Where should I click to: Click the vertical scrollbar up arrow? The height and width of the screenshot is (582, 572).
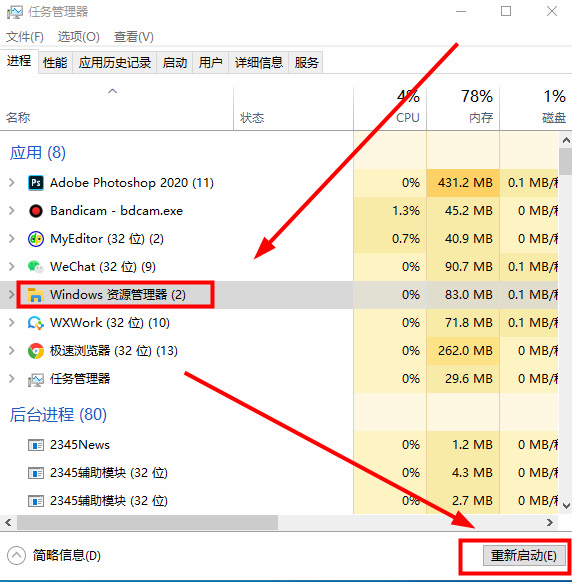pos(566,140)
